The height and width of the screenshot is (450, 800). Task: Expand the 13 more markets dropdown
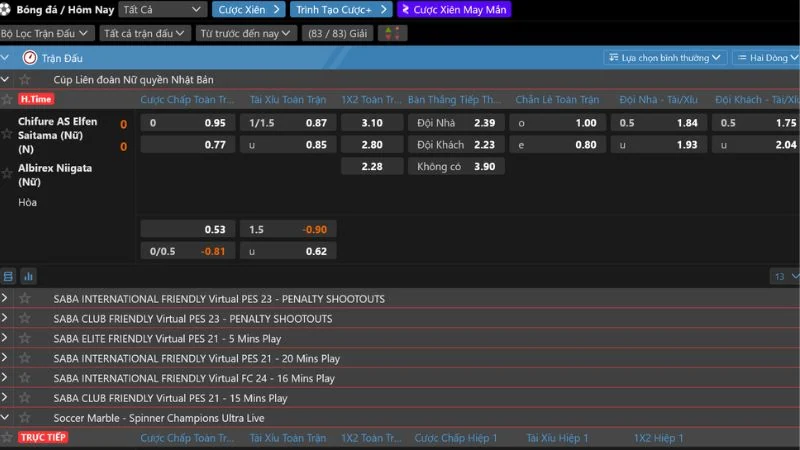coord(785,277)
